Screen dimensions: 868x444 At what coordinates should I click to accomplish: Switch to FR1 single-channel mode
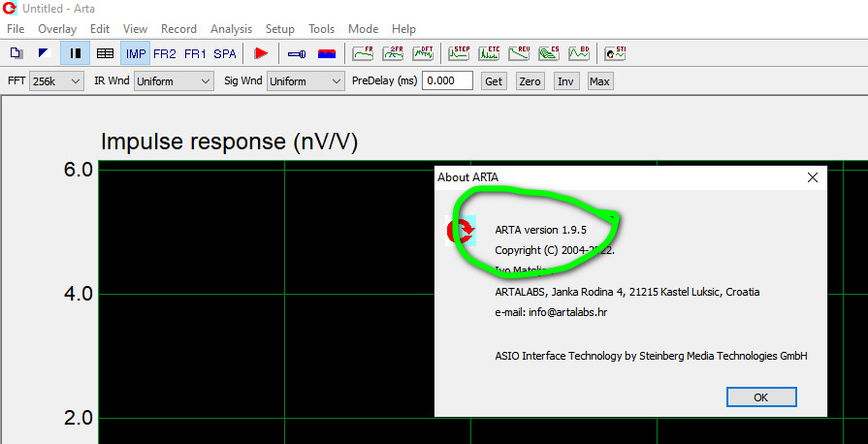(x=195, y=53)
